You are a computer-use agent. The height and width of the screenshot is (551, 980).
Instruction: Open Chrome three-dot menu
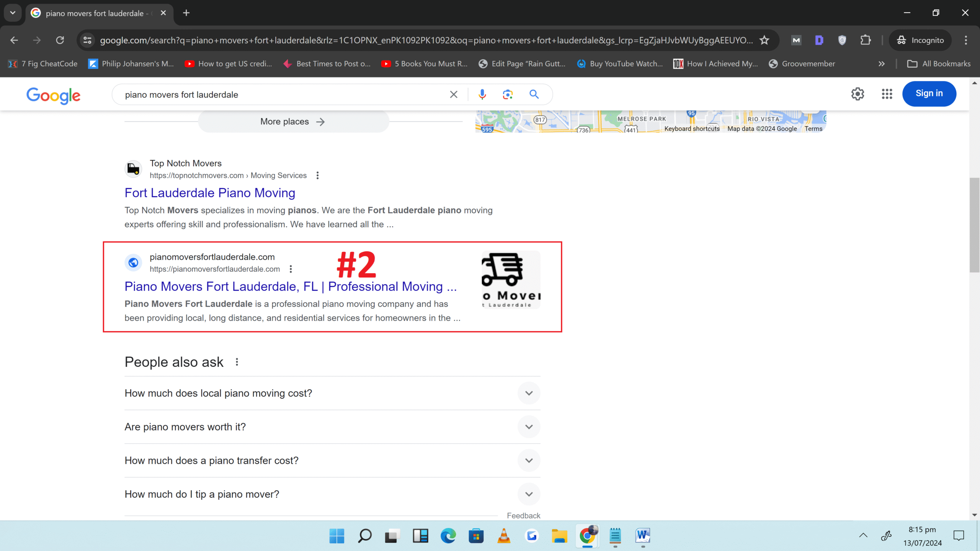[966, 40]
